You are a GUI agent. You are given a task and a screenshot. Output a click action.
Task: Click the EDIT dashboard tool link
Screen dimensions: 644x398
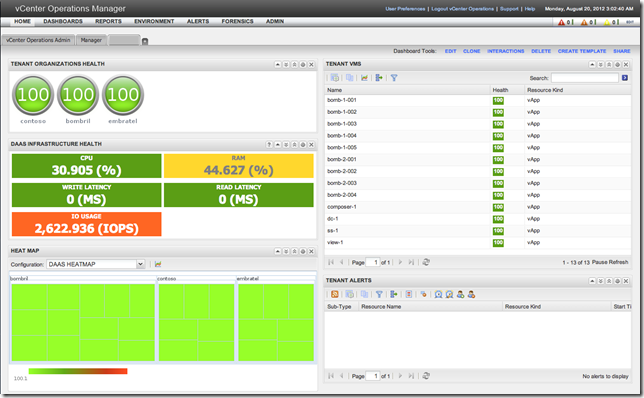click(x=451, y=51)
